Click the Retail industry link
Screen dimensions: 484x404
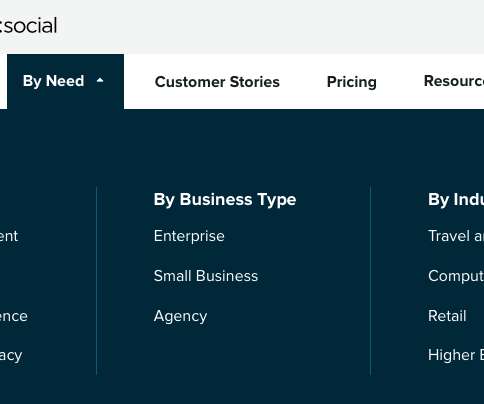point(447,316)
